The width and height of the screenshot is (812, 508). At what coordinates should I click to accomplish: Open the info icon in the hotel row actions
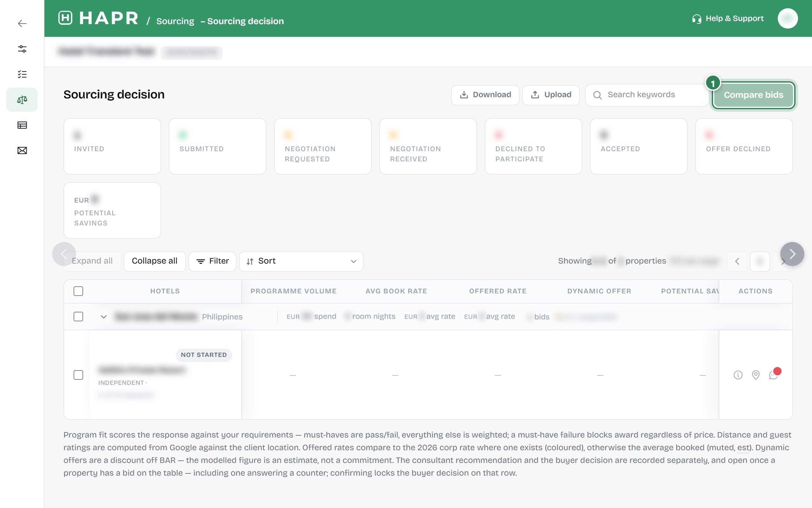738,375
